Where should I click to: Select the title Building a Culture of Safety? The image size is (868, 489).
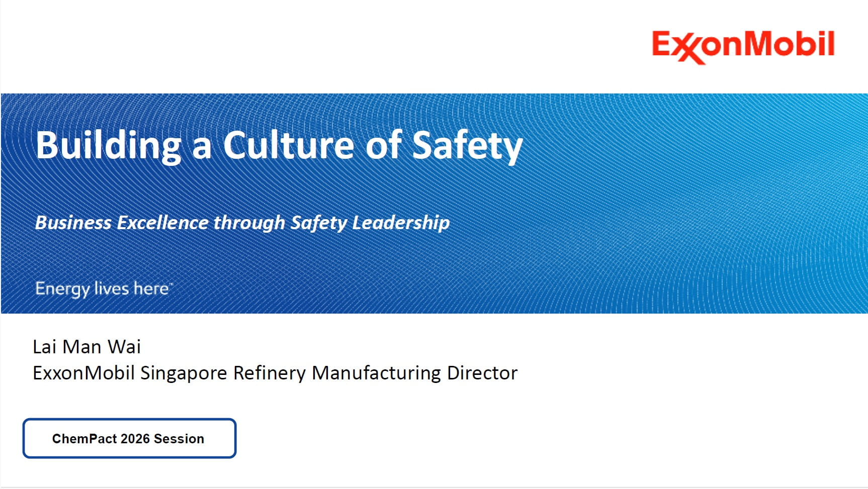point(279,145)
